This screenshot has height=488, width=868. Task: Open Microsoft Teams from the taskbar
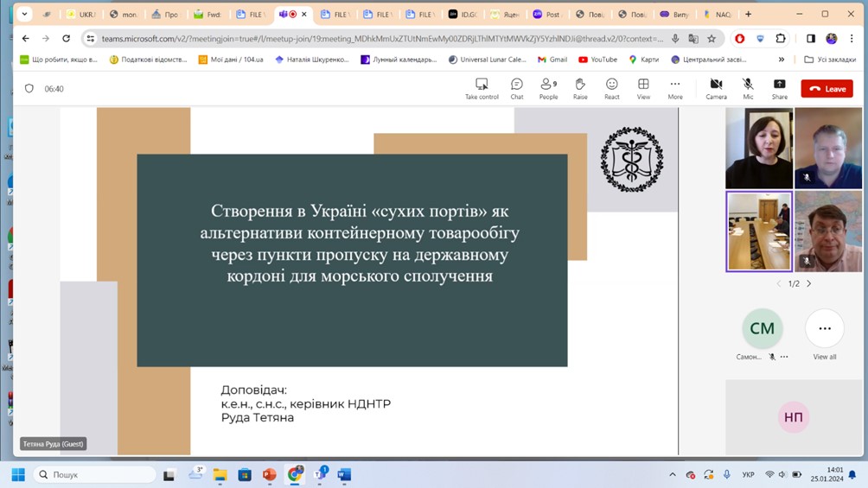point(320,475)
